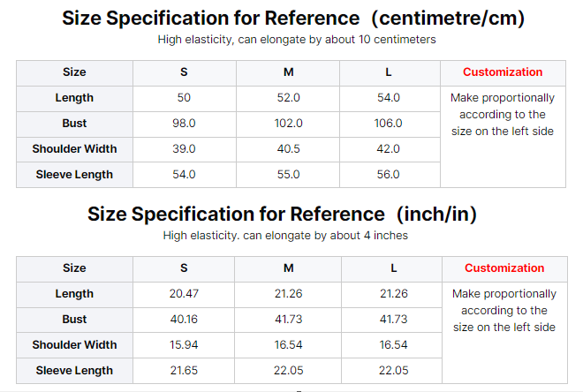Select the shoulder width value 40.5
583x392 pixels.
click(x=289, y=149)
